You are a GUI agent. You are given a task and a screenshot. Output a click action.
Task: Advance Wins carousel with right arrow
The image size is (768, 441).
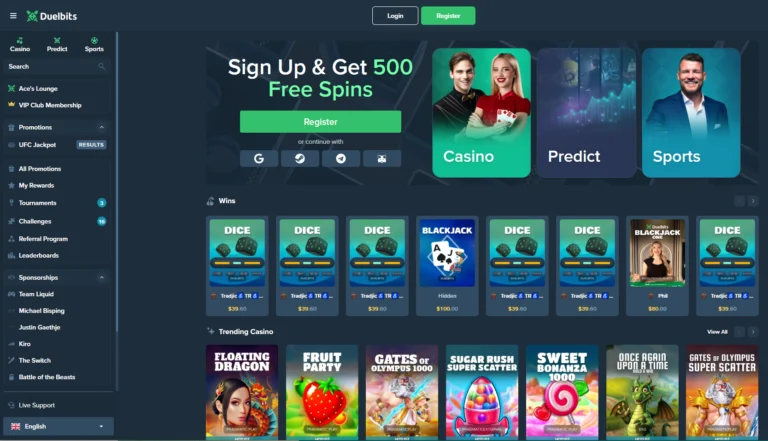pos(753,201)
